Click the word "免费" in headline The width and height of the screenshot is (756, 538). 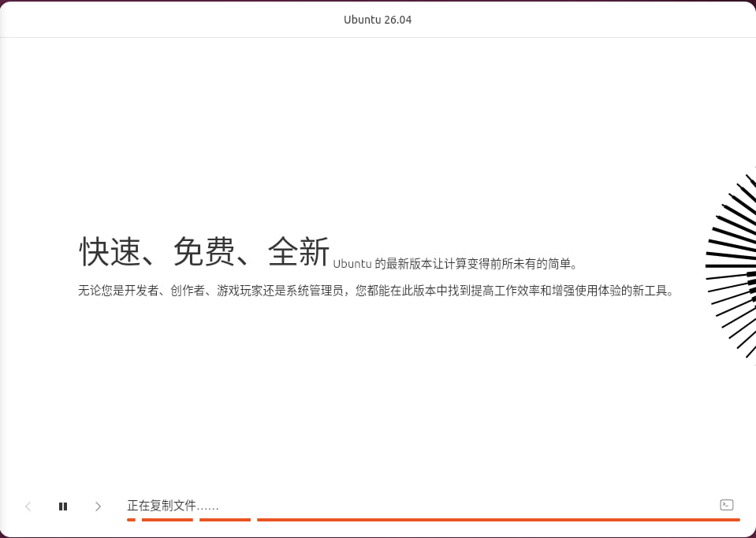click(205, 252)
